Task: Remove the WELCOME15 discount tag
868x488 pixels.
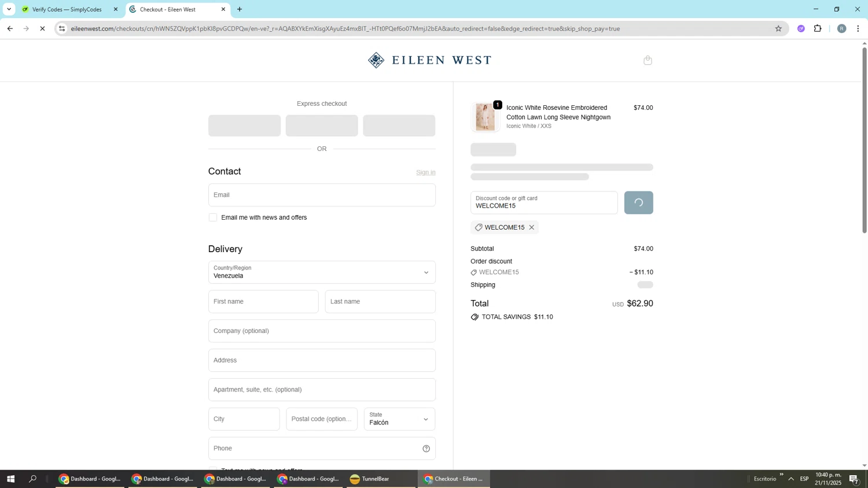Action: pyautogui.click(x=531, y=227)
